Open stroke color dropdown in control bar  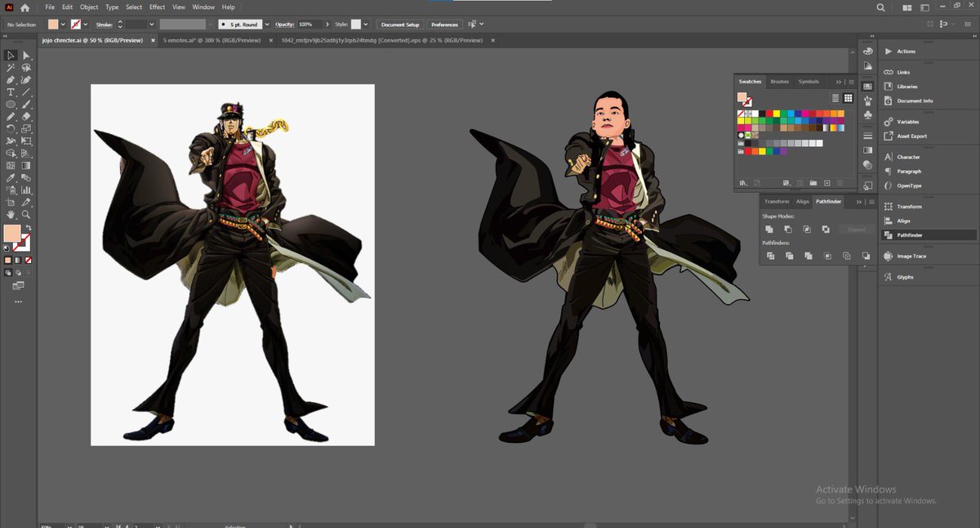[x=86, y=25]
